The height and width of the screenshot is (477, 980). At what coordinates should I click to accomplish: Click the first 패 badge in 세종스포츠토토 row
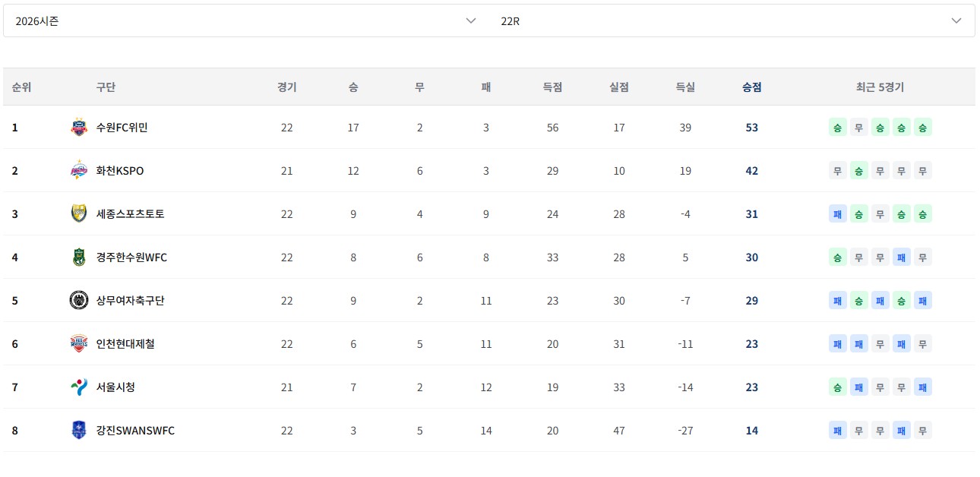[837, 213]
